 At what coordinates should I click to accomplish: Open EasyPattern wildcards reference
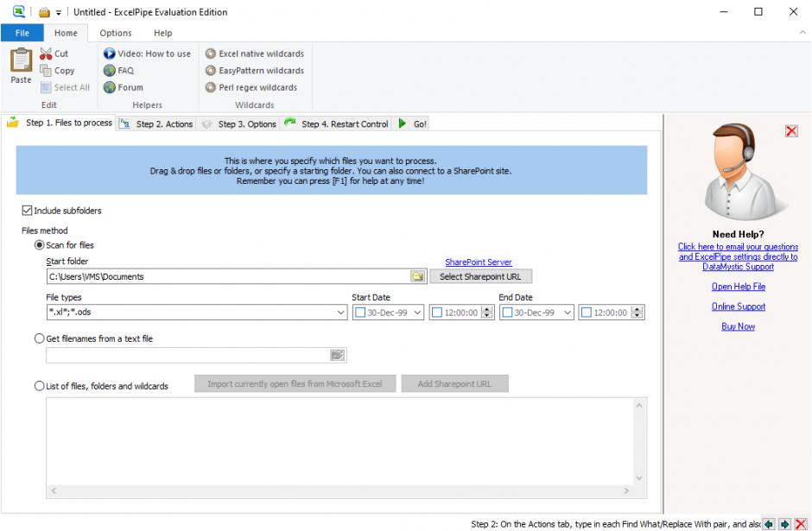[254, 71]
